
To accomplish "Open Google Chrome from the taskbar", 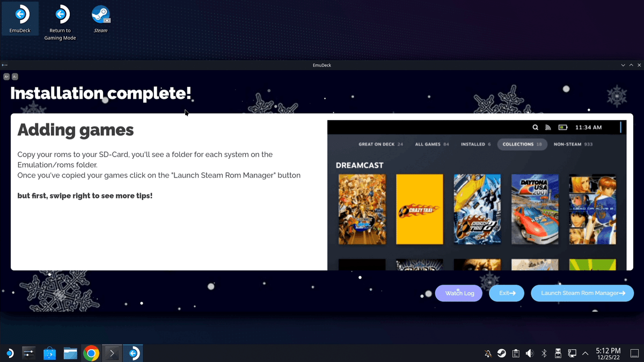I will [x=91, y=353].
